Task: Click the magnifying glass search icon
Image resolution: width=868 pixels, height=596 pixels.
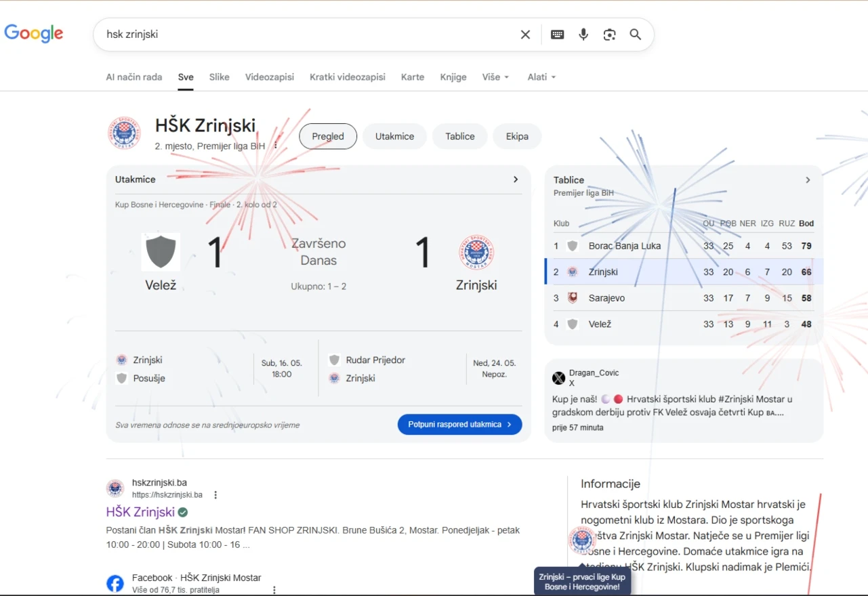Action: (636, 35)
